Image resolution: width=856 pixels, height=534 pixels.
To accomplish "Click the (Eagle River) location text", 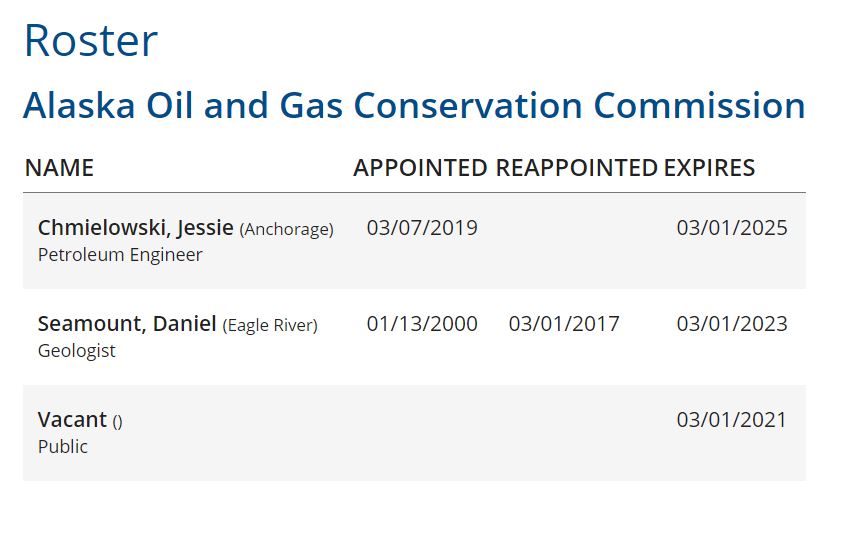I will pos(270,325).
